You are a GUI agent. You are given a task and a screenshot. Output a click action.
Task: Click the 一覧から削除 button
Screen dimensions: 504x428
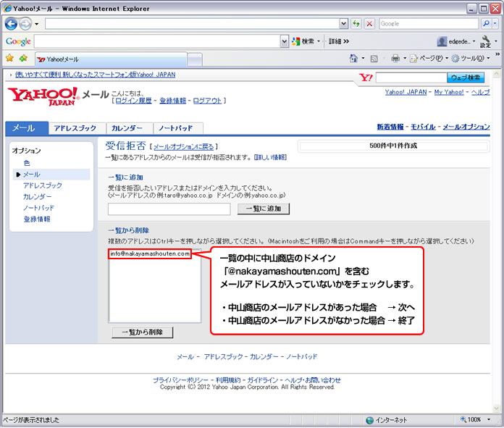143,332
